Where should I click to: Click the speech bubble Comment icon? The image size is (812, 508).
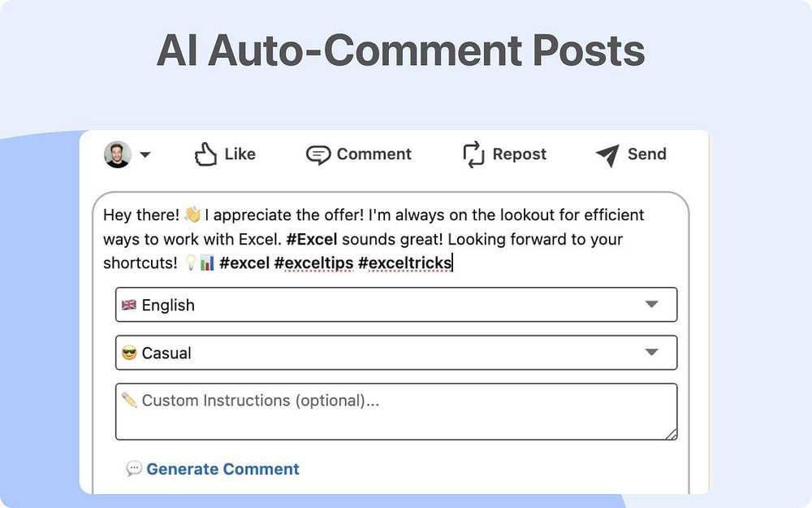[318, 154]
